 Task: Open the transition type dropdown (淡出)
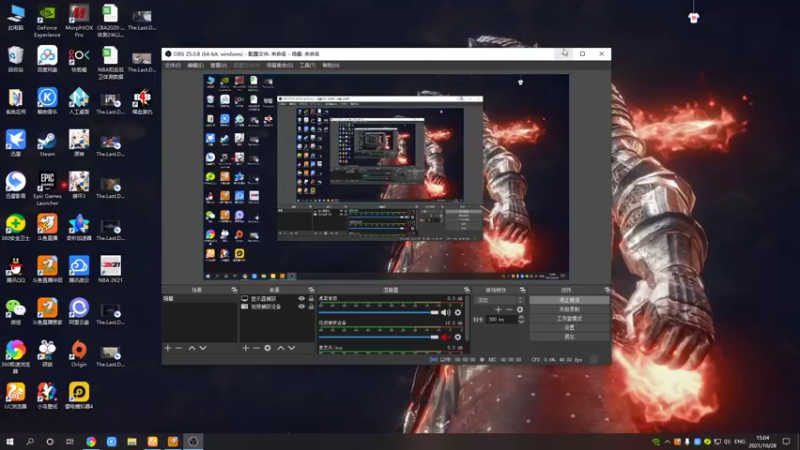(499, 300)
